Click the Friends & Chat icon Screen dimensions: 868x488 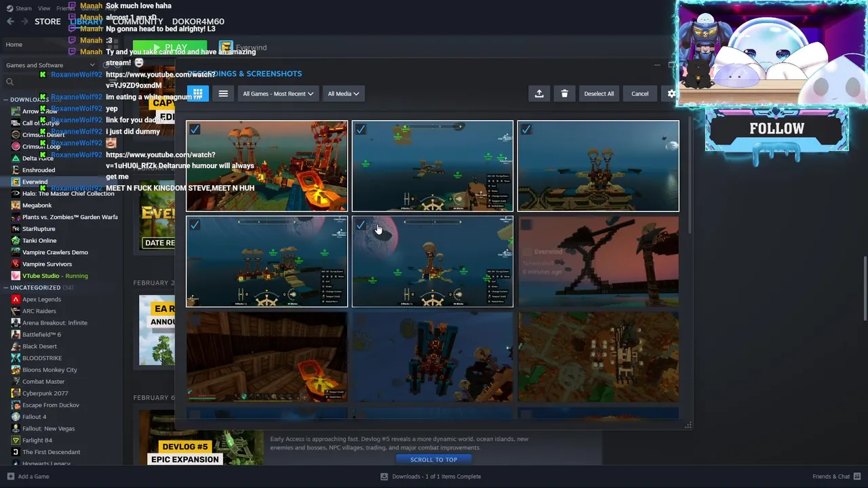[856, 476]
